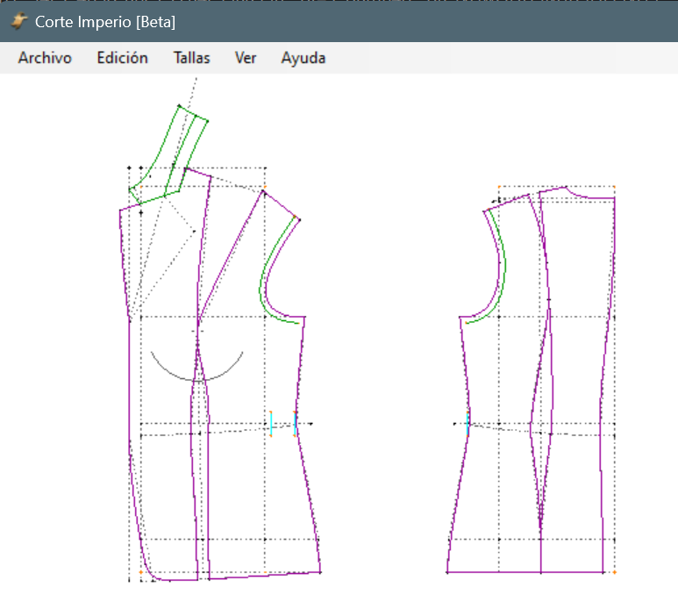The height and width of the screenshot is (616, 678).
Task: Click the back neckline curve at top
Action: click(x=586, y=196)
